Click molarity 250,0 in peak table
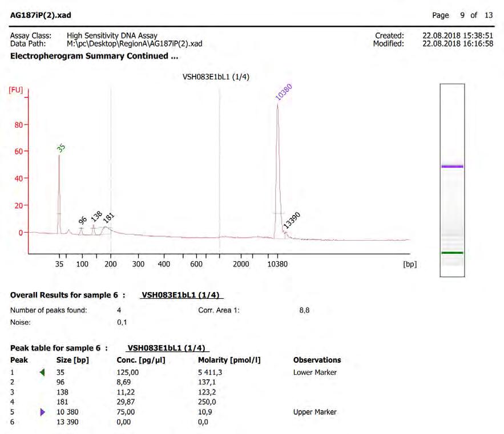Screen dimensions: 504x434 207,402
